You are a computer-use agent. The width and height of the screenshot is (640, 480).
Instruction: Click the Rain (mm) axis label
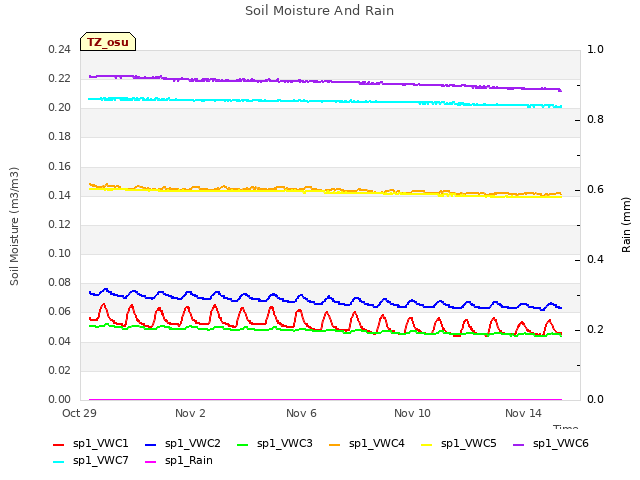[x=626, y=225]
